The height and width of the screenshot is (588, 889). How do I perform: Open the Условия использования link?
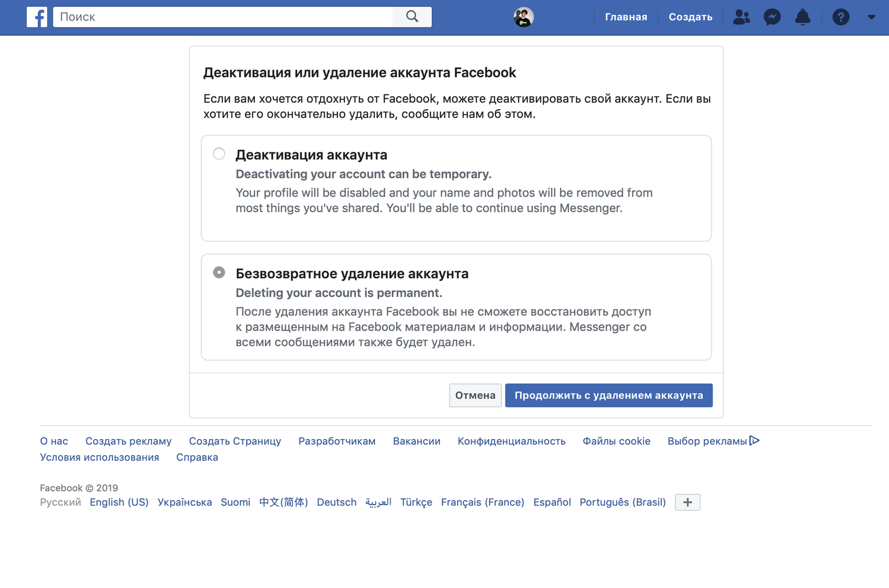(99, 457)
